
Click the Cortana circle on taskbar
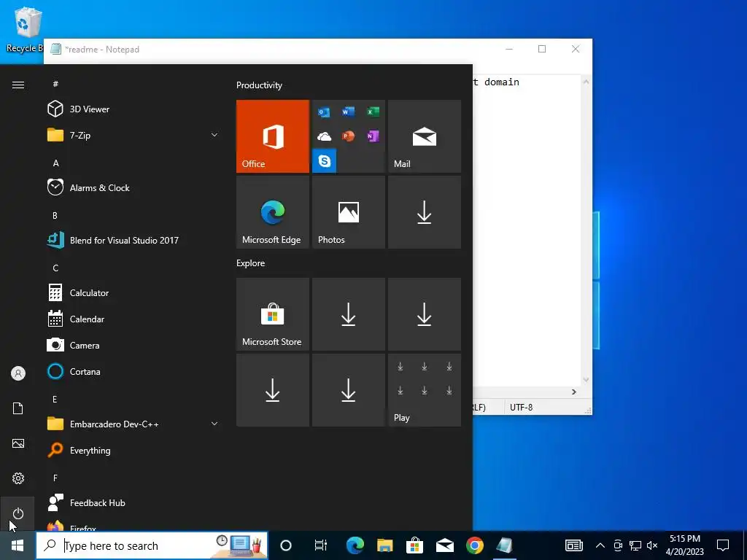click(x=286, y=545)
